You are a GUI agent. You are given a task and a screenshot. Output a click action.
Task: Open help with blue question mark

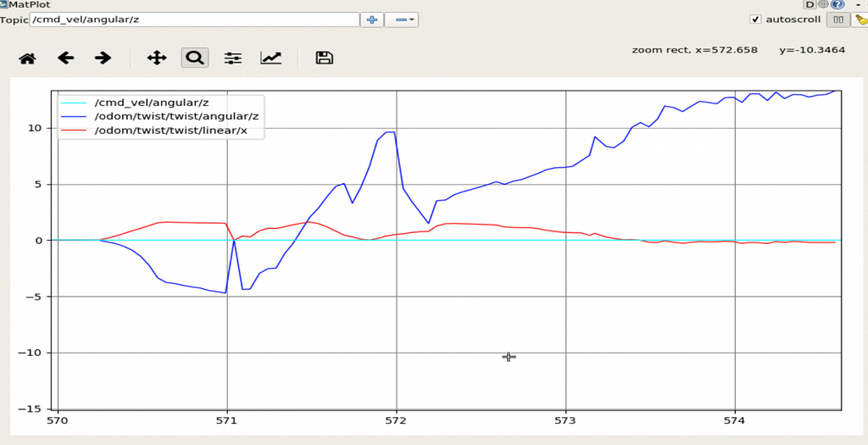point(837,5)
